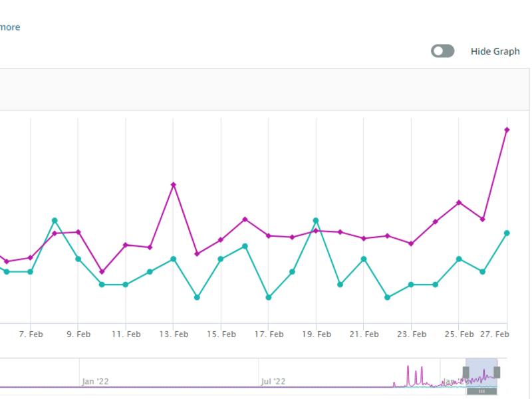The image size is (532, 399).
Task: Grab the right handle of the navigator range
Action: pyautogui.click(x=497, y=372)
